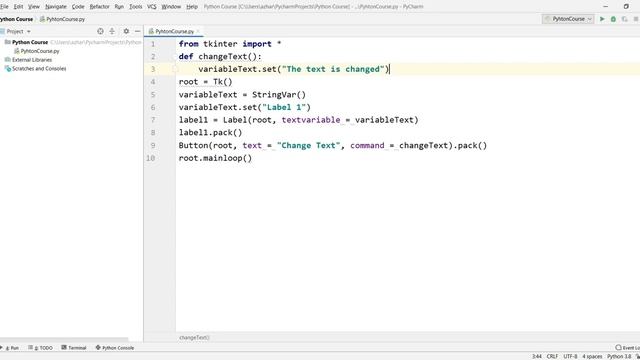The image size is (640, 360).
Task: Open the Navigate menu
Action: 56,7
